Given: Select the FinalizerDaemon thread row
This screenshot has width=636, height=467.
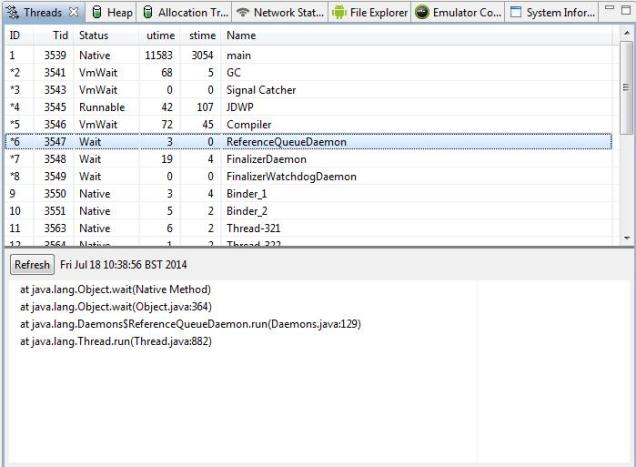Looking at the screenshot, I should tap(308, 159).
